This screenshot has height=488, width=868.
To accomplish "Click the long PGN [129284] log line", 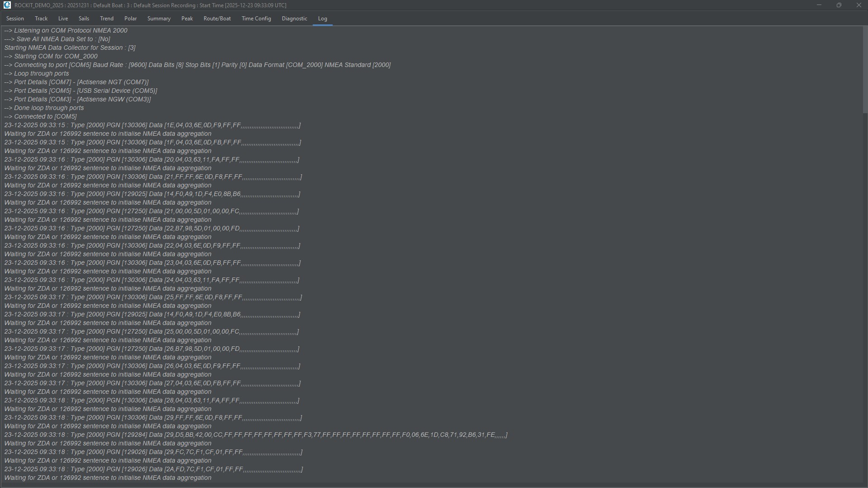I will click(256, 435).
